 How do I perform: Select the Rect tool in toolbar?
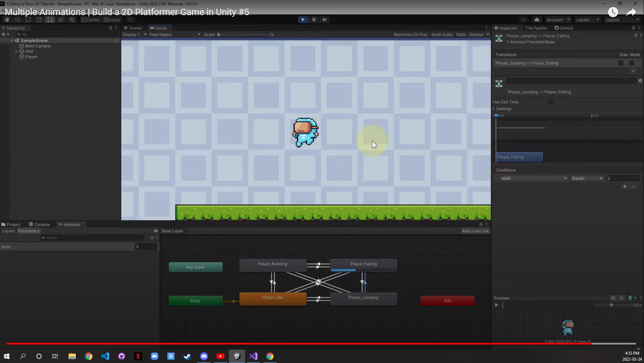[x=50, y=19]
